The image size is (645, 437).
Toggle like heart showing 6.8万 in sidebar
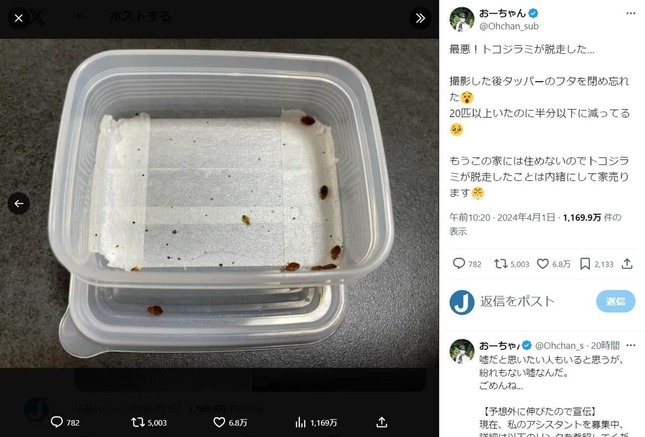coord(545,264)
